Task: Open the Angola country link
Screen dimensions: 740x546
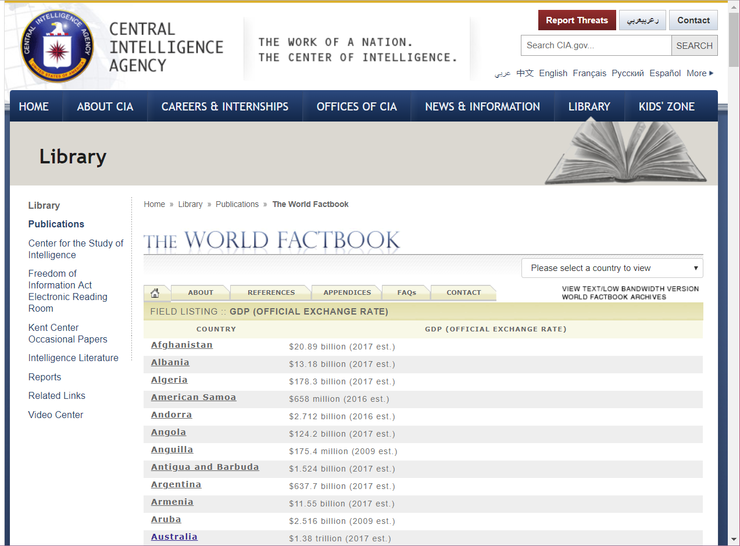Action: pyautogui.click(x=168, y=432)
